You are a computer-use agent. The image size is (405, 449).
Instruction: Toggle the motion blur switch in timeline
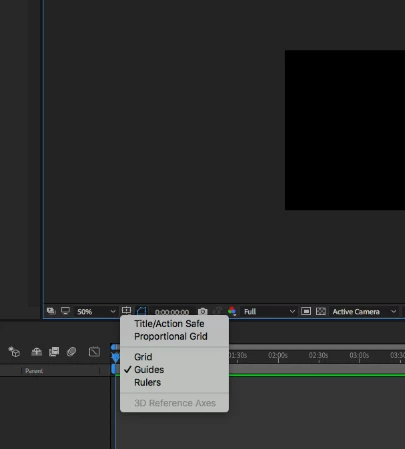coord(71,352)
